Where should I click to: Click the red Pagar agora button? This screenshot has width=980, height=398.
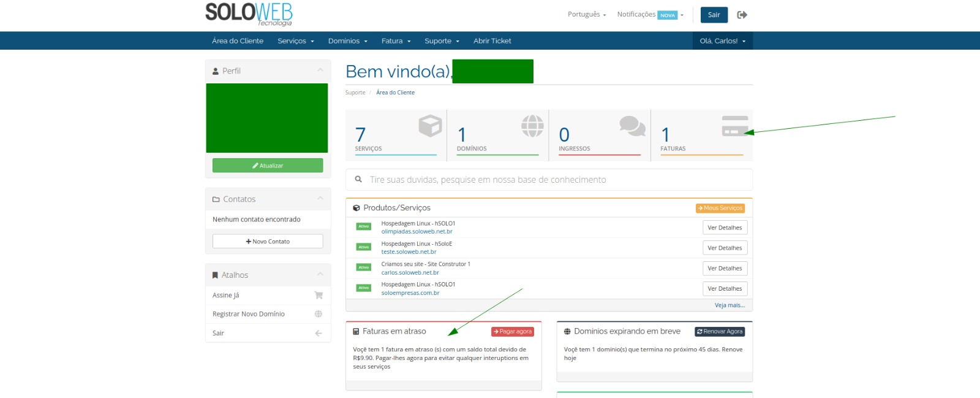click(513, 332)
